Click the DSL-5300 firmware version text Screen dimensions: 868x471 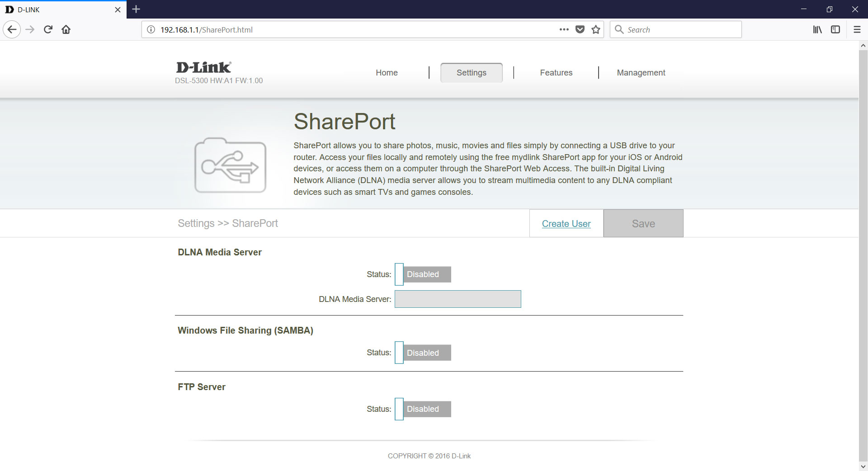(x=219, y=80)
